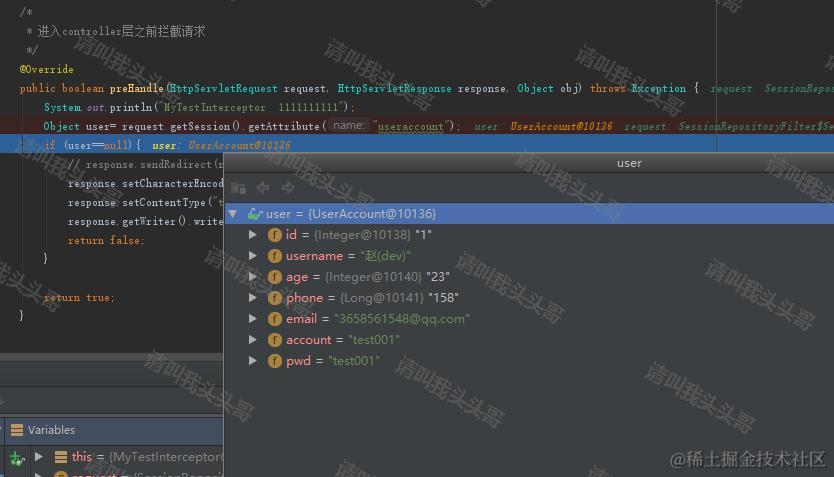Click the back arrow in user popup toolbar

263,187
